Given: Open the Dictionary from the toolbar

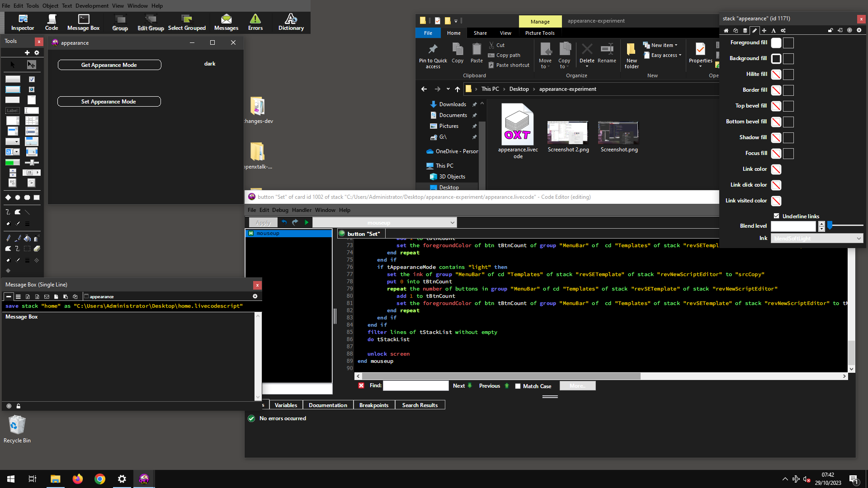Looking at the screenshot, I should (x=291, y=22).
